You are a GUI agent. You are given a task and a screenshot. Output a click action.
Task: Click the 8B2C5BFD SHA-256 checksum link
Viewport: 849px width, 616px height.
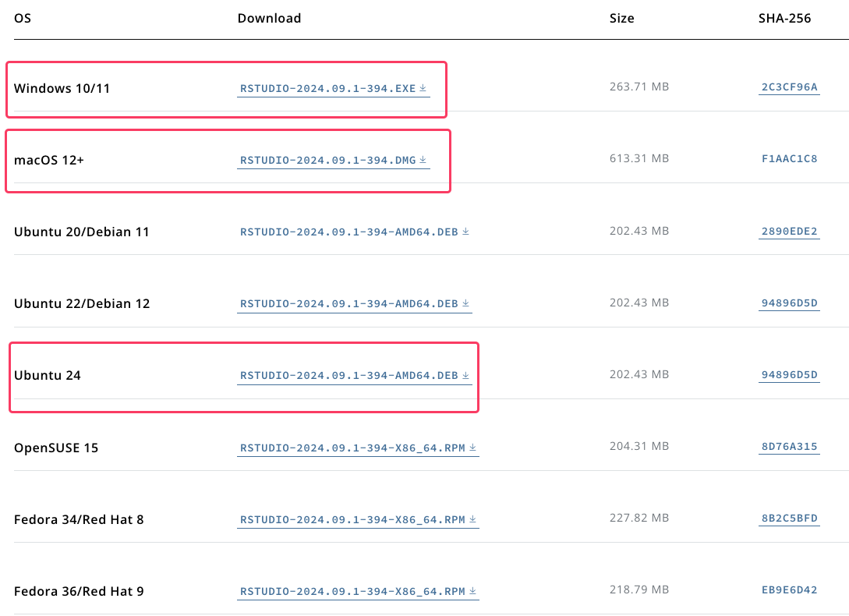coord(789,519)
